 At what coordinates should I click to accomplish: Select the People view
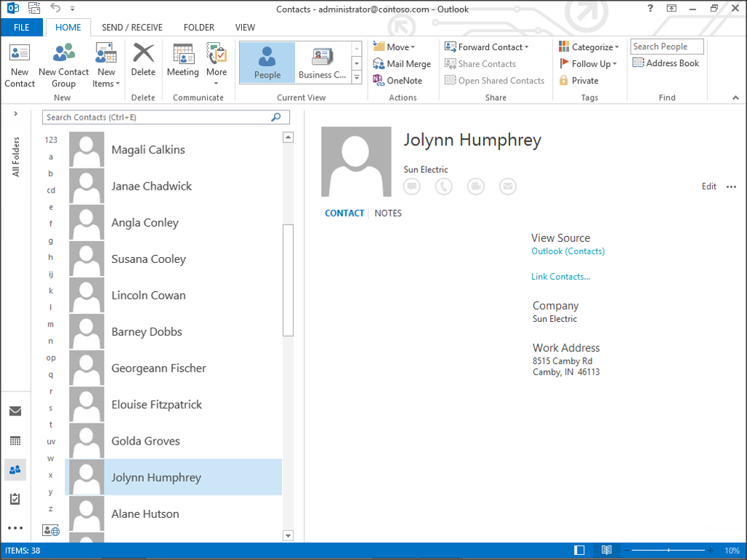(267, 62)
